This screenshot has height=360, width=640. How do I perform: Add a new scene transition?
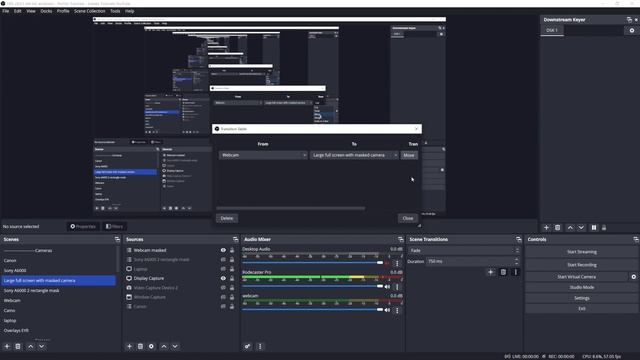(491, 272)
